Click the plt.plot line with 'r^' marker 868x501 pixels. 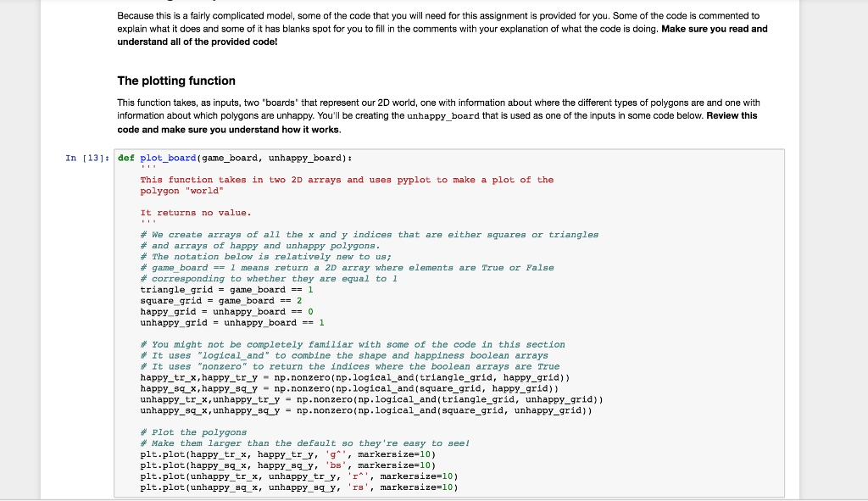[299, 476]
